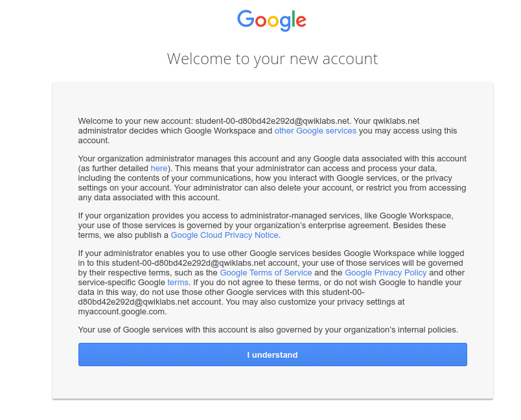Click the service-specific 'terms' link
The width and height of the screenshot is (521, 420).
178,282
